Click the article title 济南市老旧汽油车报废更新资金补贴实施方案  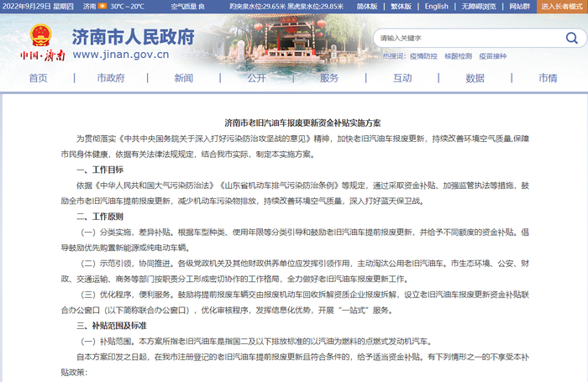[x=302, y=123]
